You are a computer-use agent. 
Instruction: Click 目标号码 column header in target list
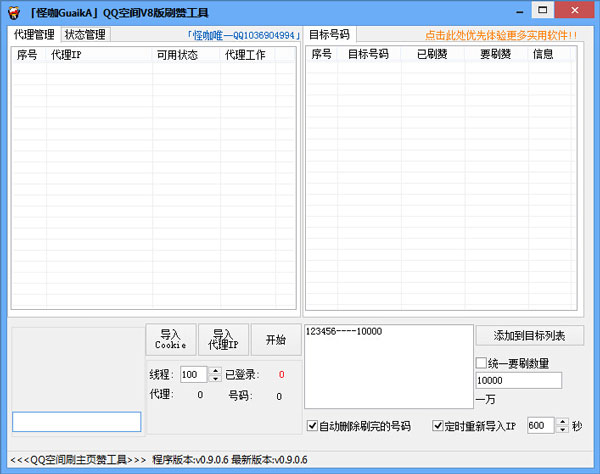pyautogui.click(x=369, y=54)
